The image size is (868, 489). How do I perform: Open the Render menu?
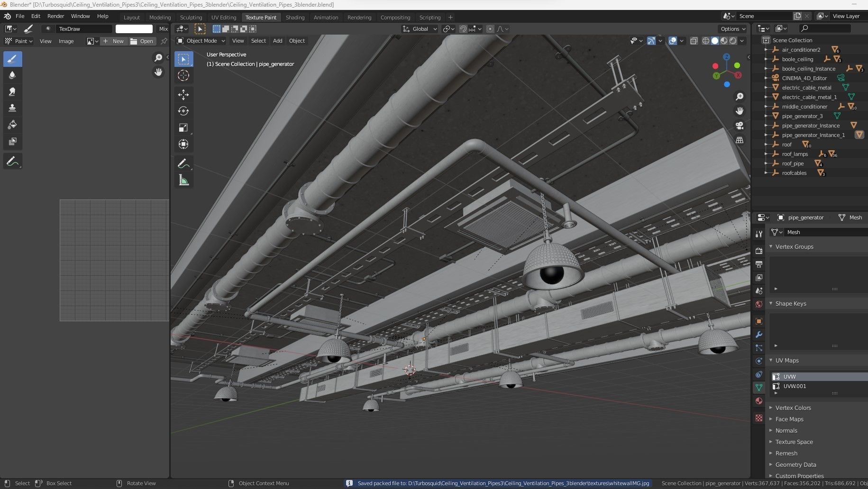55,16
